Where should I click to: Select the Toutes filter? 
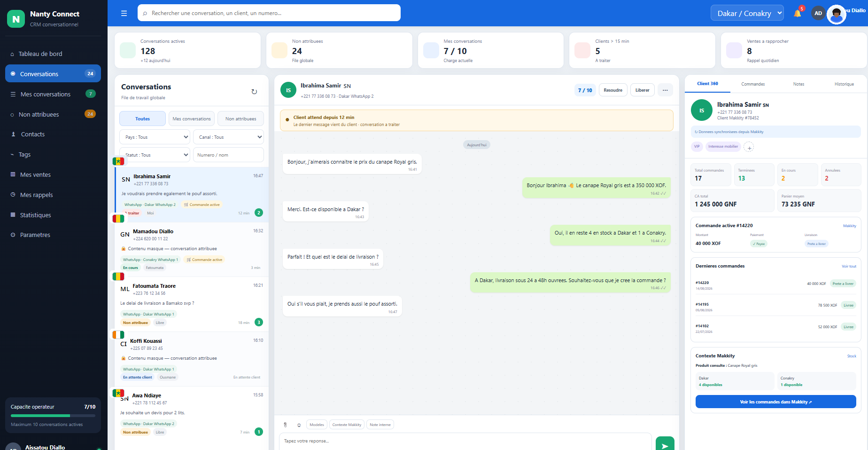click(142, 118)
